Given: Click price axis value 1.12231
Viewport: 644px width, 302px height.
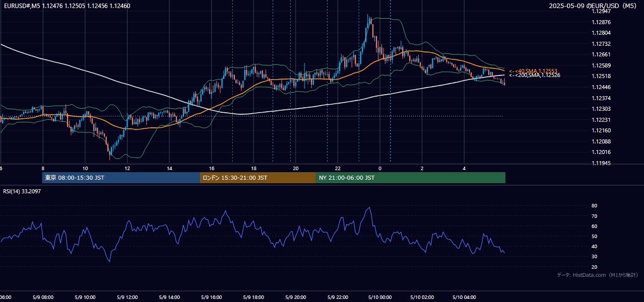Looking at the screenshot, I should point(601,120).
